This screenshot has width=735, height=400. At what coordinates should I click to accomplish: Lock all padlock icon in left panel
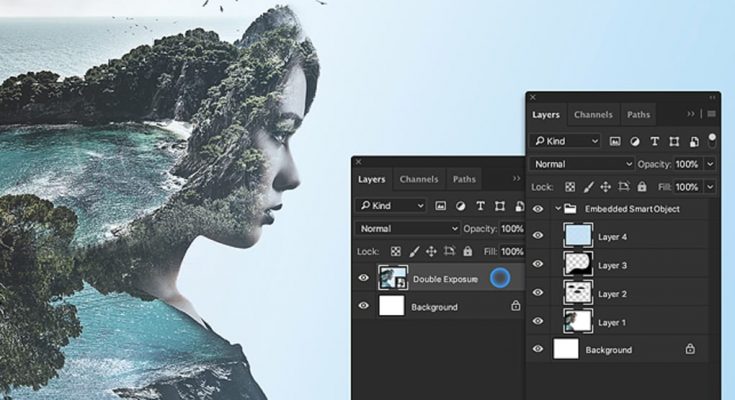click(467, 251)
